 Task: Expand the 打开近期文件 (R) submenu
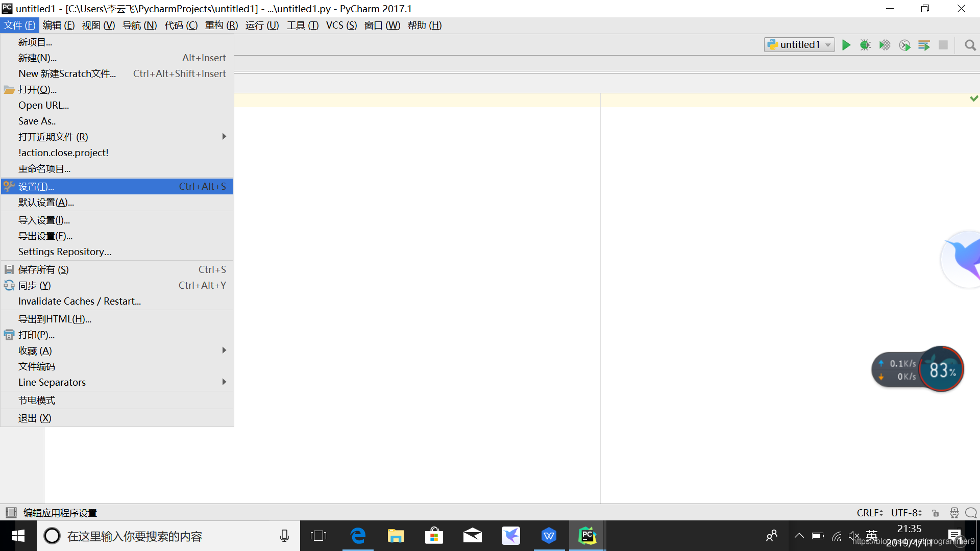pos(117,137)
